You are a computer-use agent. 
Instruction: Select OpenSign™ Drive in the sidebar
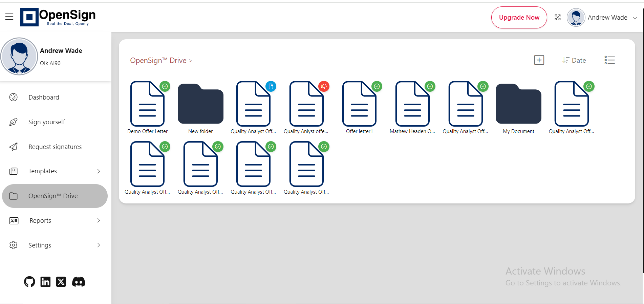tap(55, 196)
